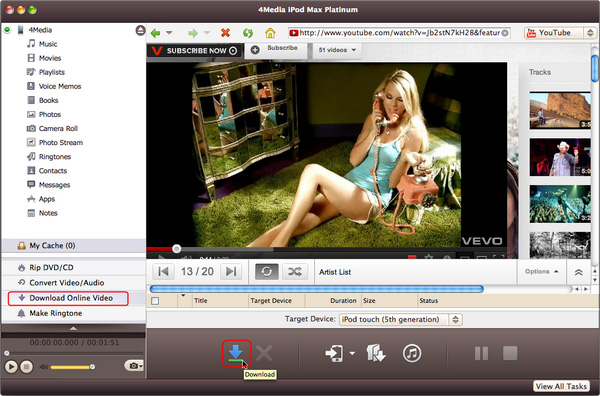Open the forward history dropdown arrow
Image resolution: width=600 pixels, height=396 pixels.
click(207, 33)
